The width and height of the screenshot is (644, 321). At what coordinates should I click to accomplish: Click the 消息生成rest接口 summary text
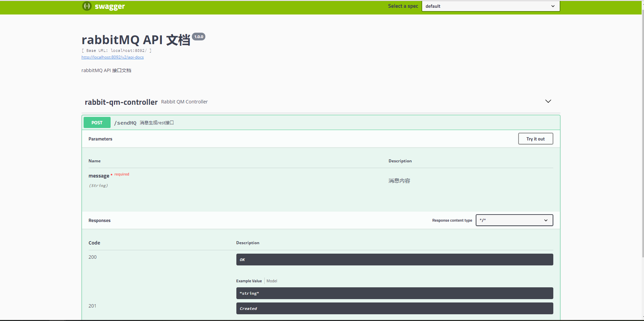point(157,123)
